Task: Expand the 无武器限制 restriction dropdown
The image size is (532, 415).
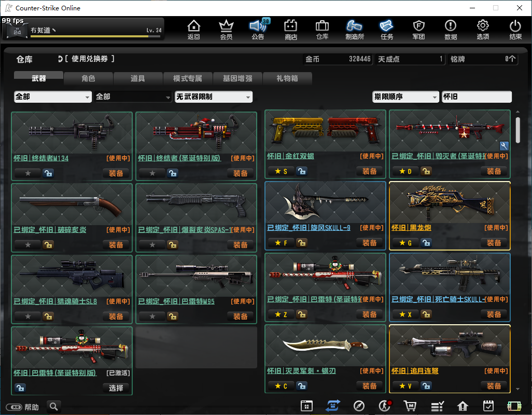Action: pyautogui.click(x=214, y=96)
